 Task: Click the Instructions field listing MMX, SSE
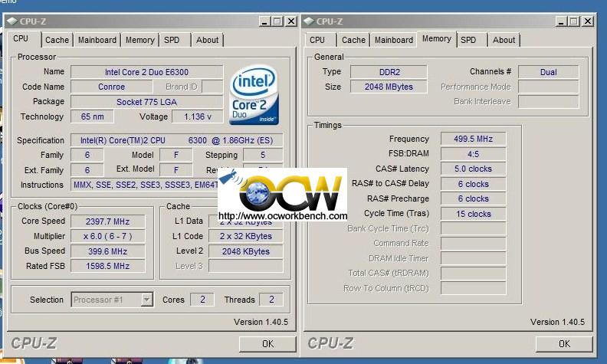tap(144, 185)
